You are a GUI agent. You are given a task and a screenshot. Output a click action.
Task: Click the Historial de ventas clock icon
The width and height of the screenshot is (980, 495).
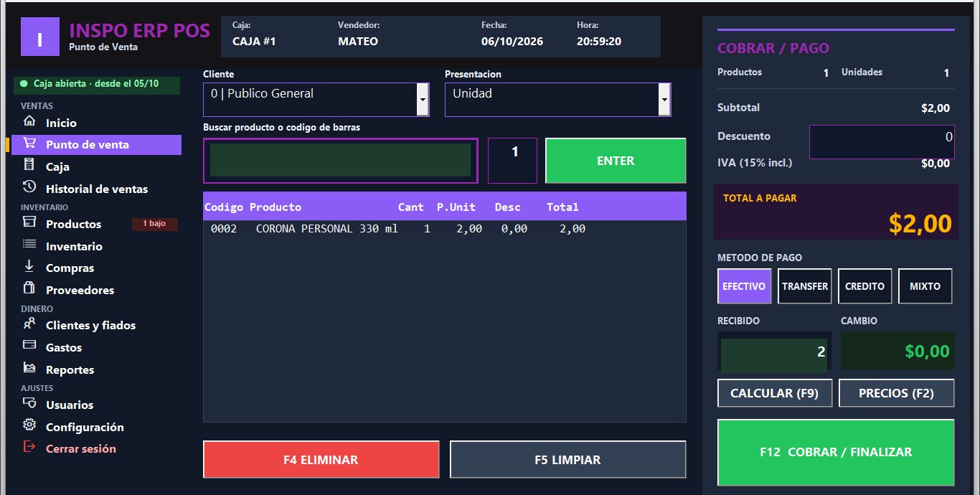29,187
